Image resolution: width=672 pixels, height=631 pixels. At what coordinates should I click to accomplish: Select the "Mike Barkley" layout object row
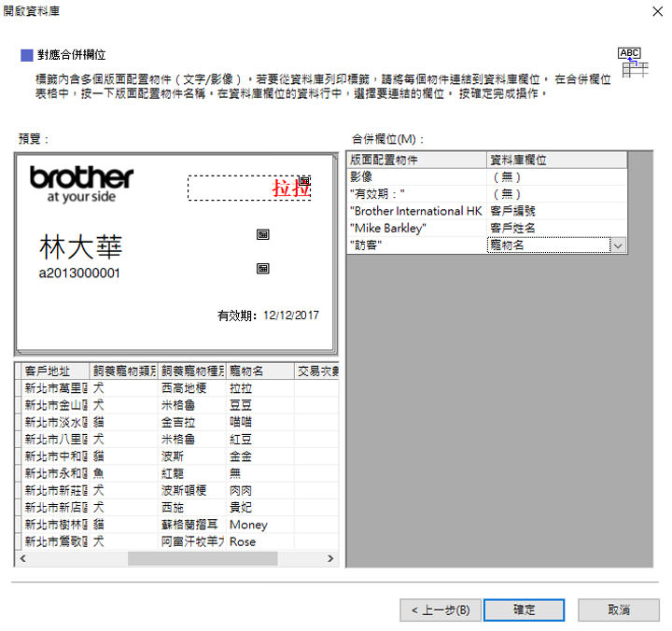416,228
